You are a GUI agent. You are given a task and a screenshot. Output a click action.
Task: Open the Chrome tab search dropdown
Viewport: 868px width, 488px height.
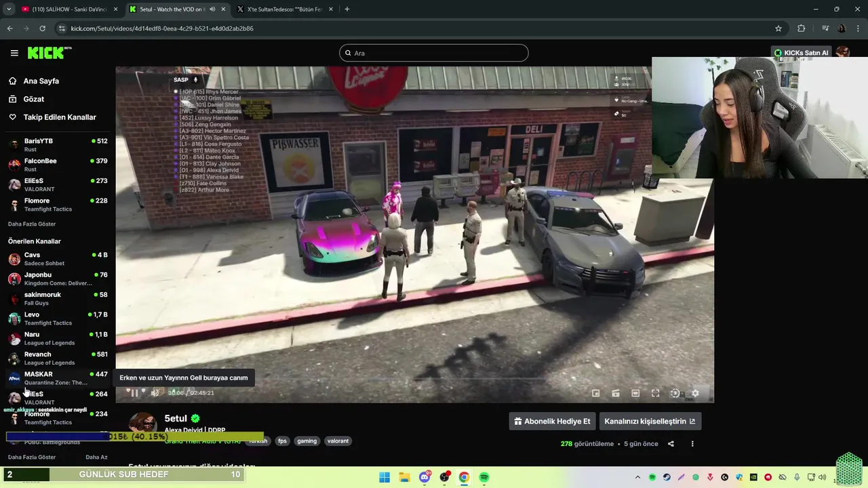tap(8, 9)
